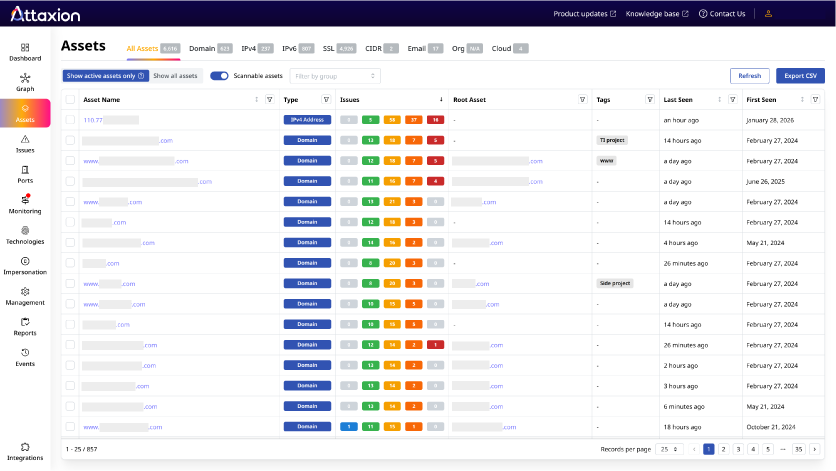
Task: Go to Issues in the sidebar
Action: pos(25,143)
